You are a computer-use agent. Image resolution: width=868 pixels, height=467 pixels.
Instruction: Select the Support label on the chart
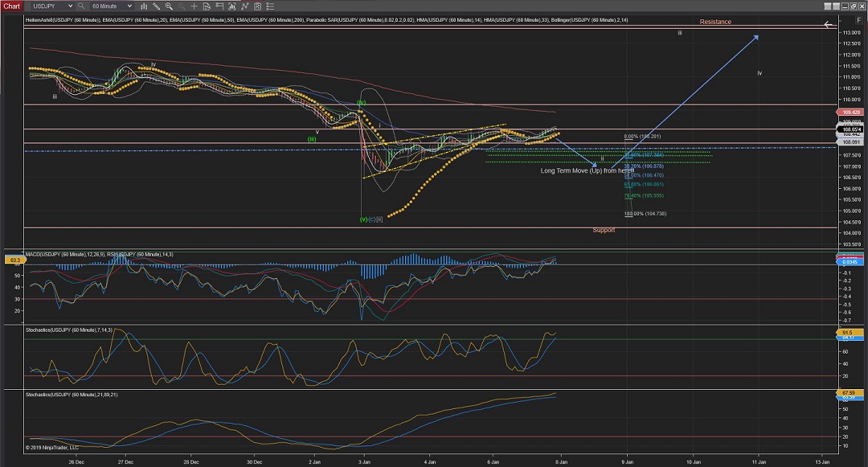tap(604, 230)
